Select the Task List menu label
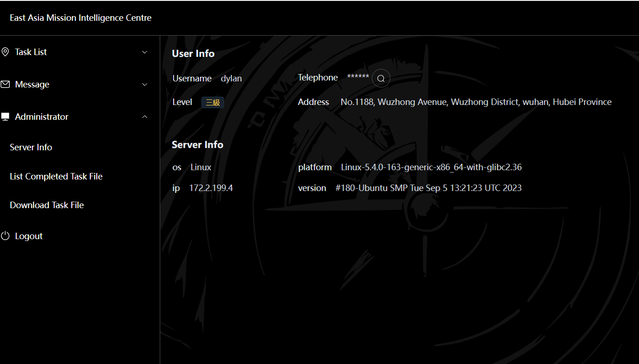This screenshot has width=639, height=364. 31,52
